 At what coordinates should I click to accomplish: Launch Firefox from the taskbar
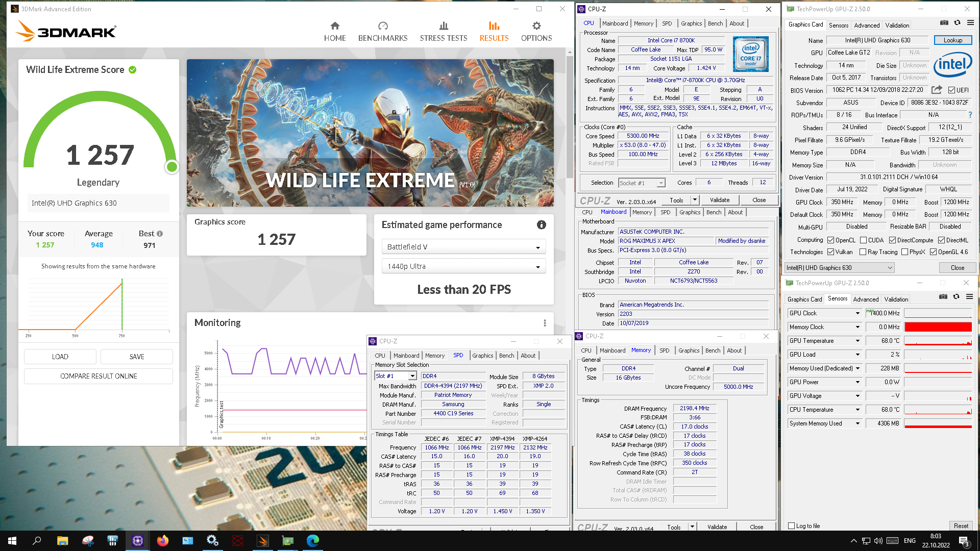[163, 541]
